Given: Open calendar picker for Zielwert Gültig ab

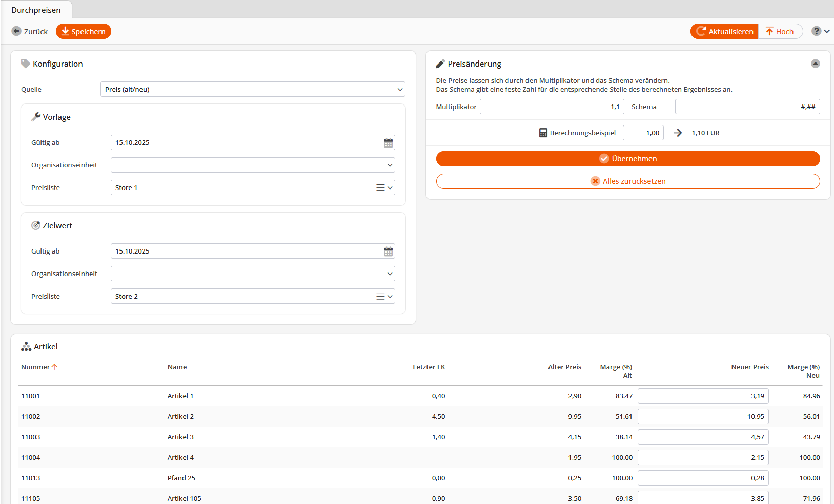Looking at the screenshot, I should coord(388,251).
